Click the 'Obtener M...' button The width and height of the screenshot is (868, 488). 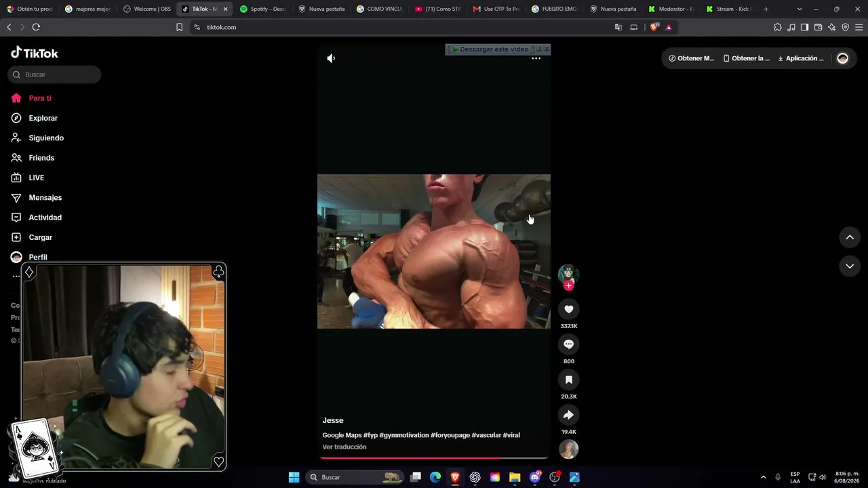click(x=692, y=58)
